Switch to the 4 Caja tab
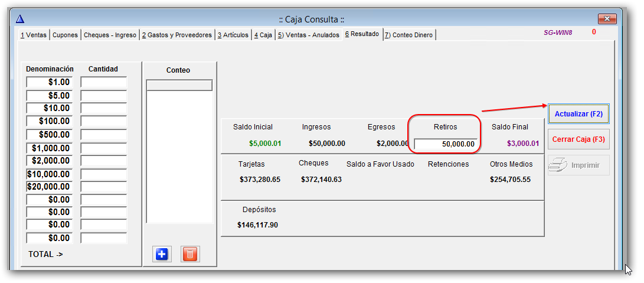This screenshot has width=644, height=283. 263,35
